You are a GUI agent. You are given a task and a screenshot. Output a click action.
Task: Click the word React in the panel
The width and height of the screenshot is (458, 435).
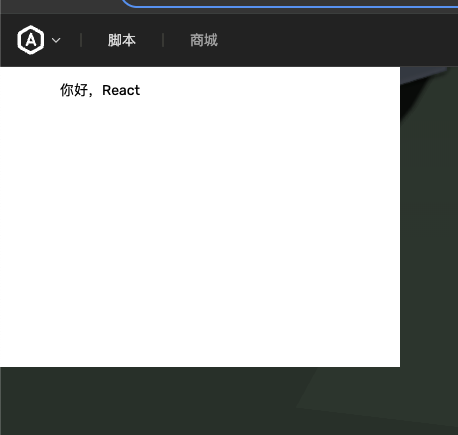(121, 90)
